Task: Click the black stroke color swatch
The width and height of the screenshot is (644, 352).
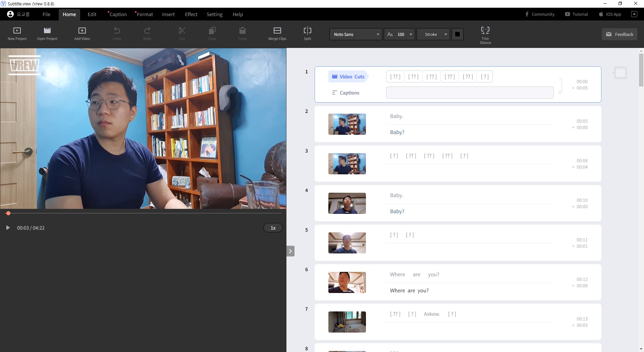Action: tap(458, 34)
